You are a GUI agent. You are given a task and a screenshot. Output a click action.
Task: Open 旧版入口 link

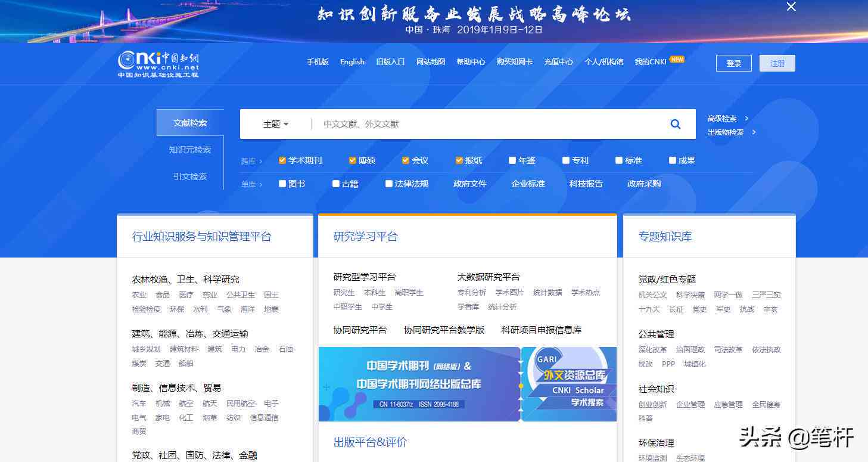(390, 62)
